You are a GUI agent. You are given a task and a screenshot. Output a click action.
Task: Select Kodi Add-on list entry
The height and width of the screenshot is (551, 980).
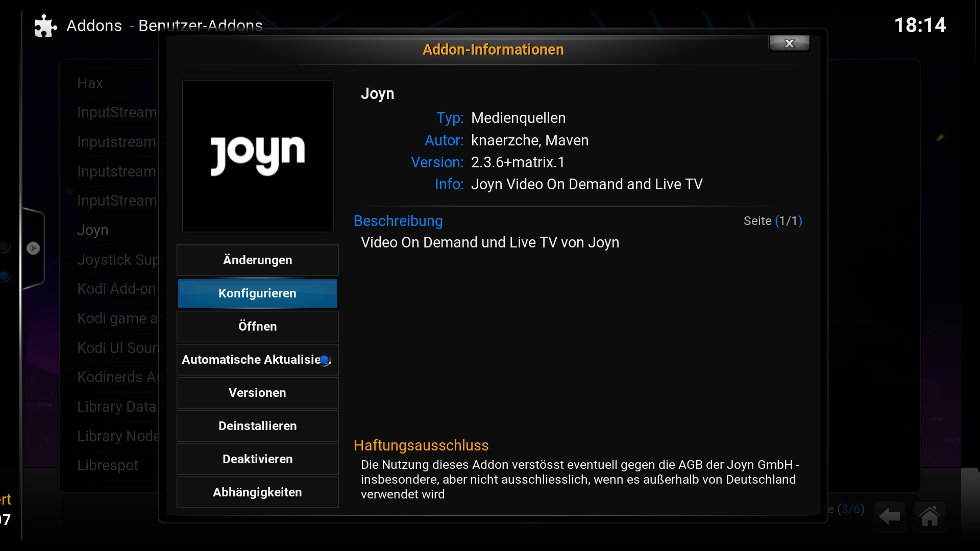tap(117, 289)
